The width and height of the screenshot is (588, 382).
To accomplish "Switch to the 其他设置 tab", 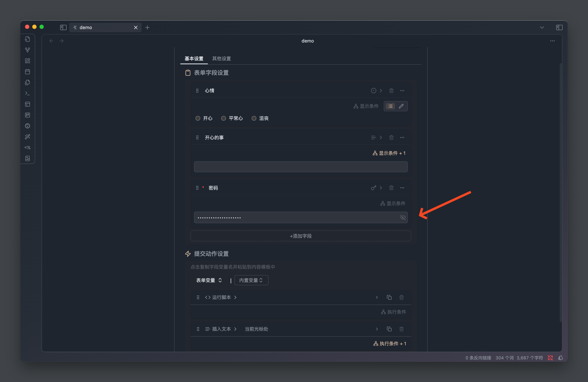I will click(221, 58).
